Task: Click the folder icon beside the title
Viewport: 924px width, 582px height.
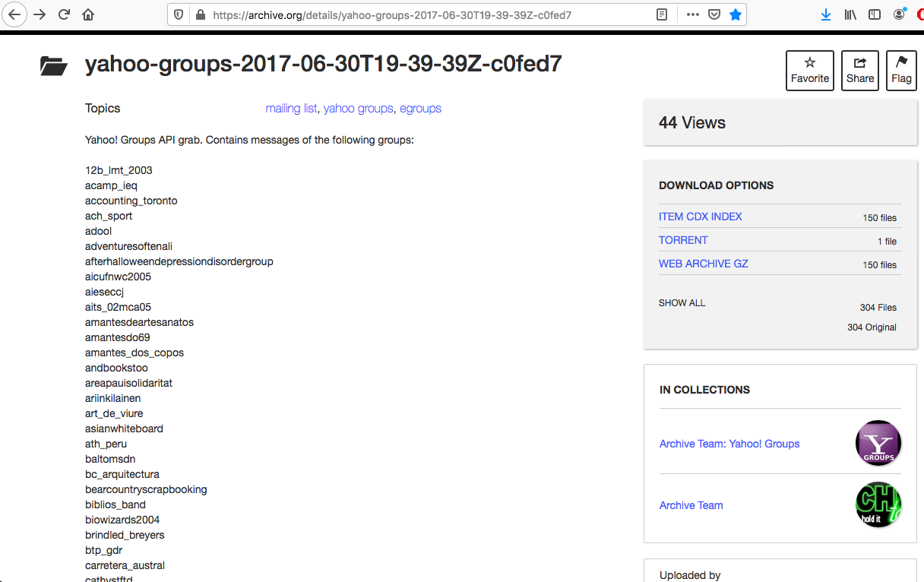Action: [x=54, y=66]
